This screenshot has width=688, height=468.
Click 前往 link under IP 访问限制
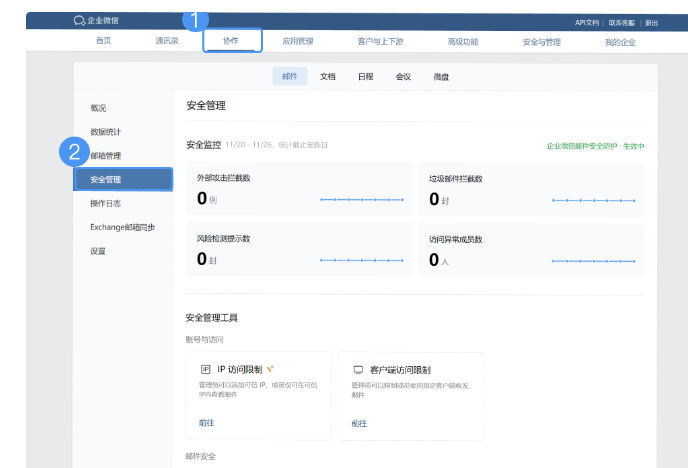click(206, 423)
